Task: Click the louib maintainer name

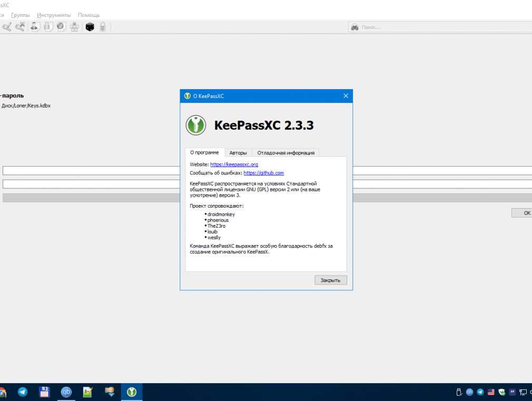Action: (x=212, y=231)
